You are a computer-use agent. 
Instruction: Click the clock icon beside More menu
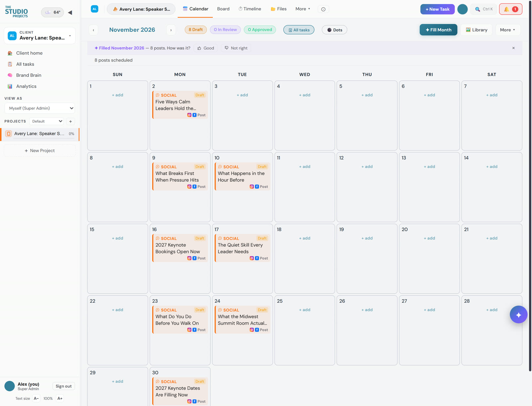[323, 9]
